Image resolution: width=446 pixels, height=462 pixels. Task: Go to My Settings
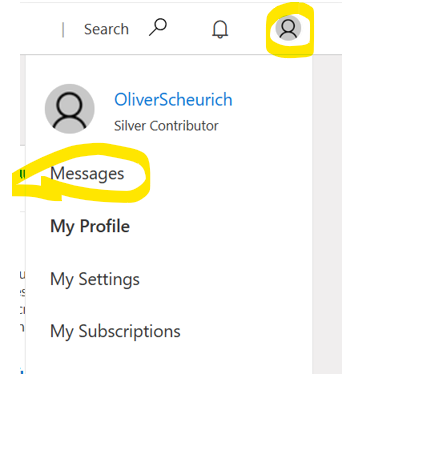(95, 279)
